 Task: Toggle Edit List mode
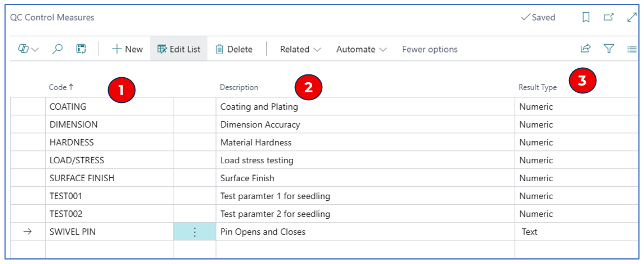coord(179,49)
